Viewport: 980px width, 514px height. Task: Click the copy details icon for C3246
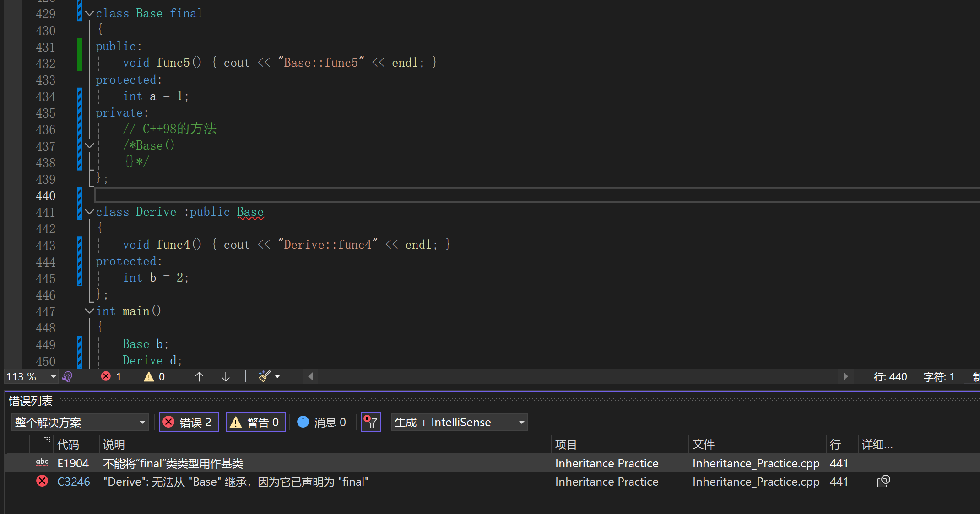pos(883,482)
